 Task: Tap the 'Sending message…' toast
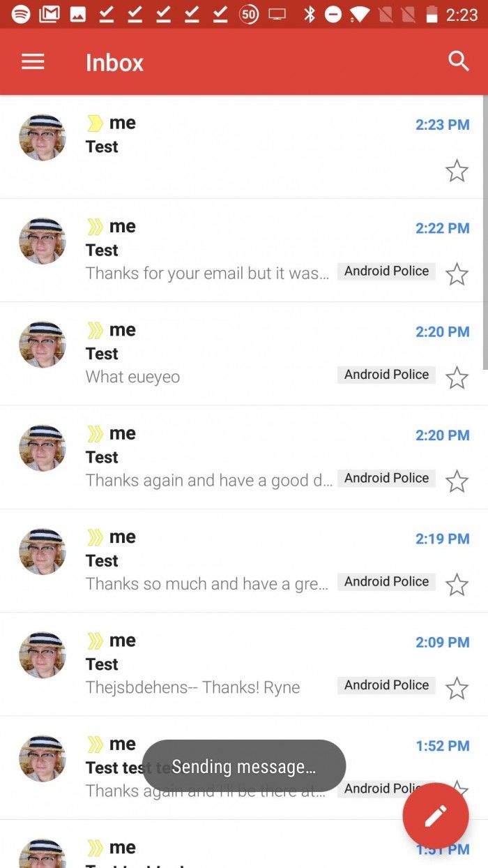[243, 765]
